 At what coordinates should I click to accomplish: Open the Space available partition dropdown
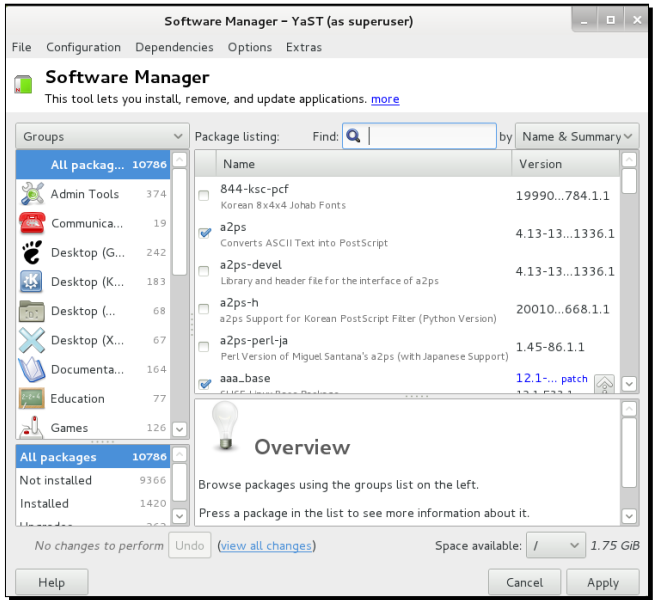[555, 545]
